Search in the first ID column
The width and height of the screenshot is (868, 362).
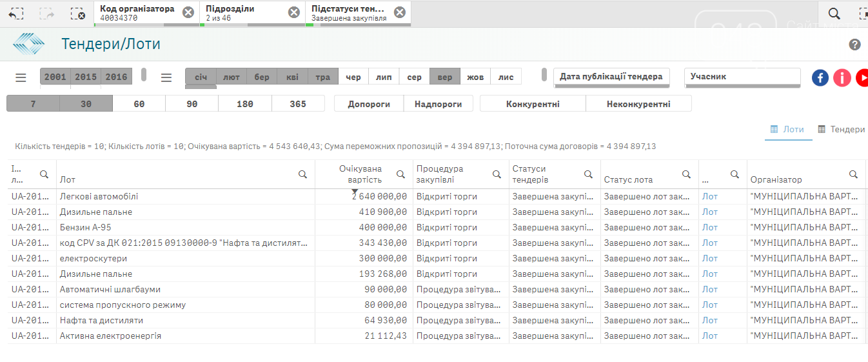tap(44, 174)
